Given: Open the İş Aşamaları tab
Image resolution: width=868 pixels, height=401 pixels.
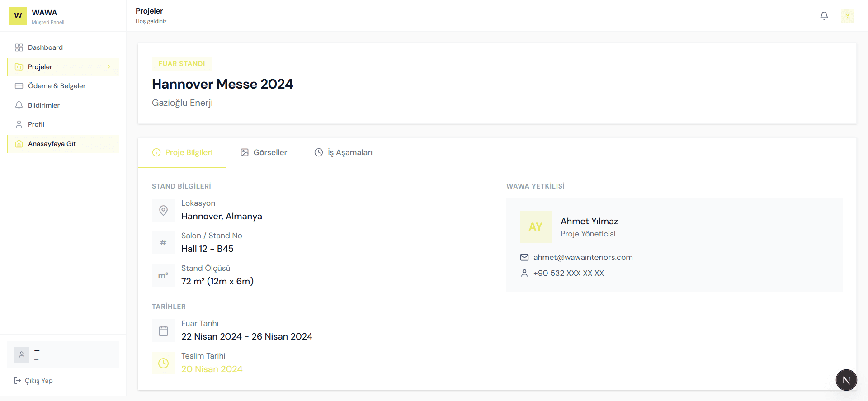Looking at the screenshot, I should click(x=344, y=153).
